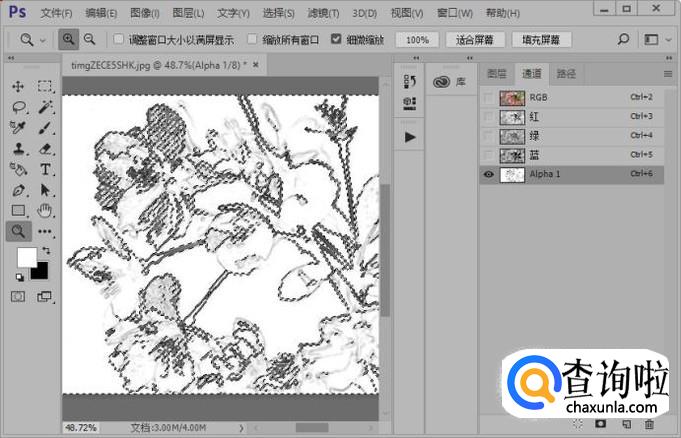Switch to the 路径 tab
The image size is (681, 438).
tap(566, 73)
